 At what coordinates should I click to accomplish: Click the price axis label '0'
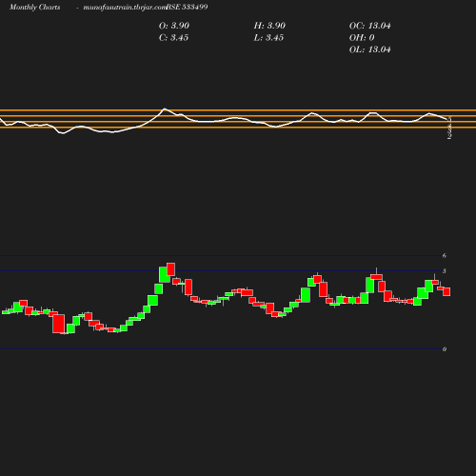(445, 349)
